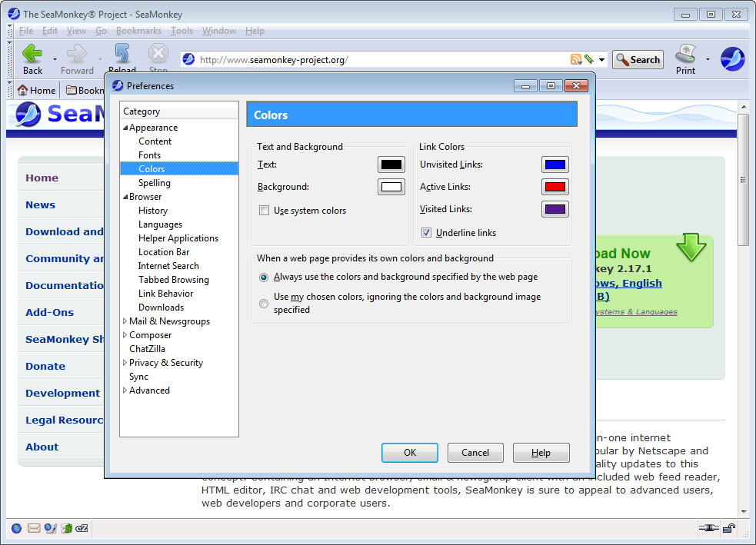Expand the Advanced category
Screen dimensions: 756x545
coord(125,390)
